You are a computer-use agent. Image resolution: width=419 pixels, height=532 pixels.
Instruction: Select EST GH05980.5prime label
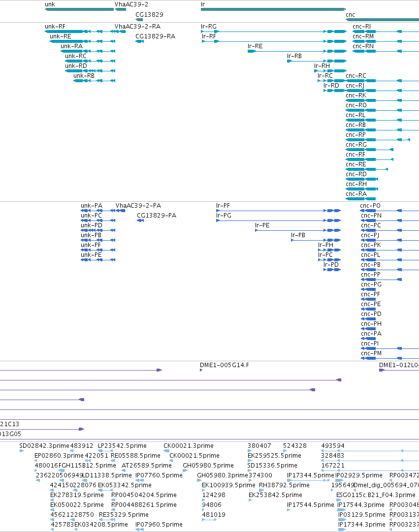tap(208, 466)
